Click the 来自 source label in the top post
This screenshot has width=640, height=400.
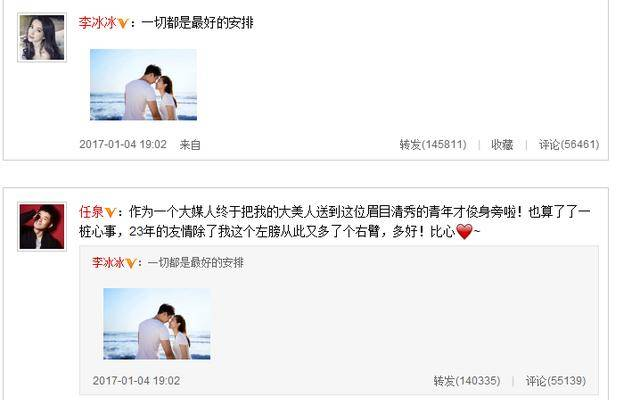click(x=190, y=144)
